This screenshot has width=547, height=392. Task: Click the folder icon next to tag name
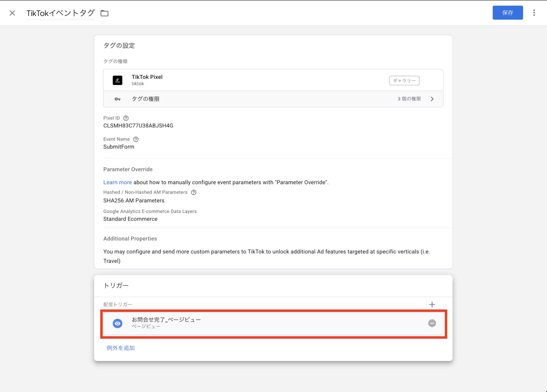pos(105,13)
